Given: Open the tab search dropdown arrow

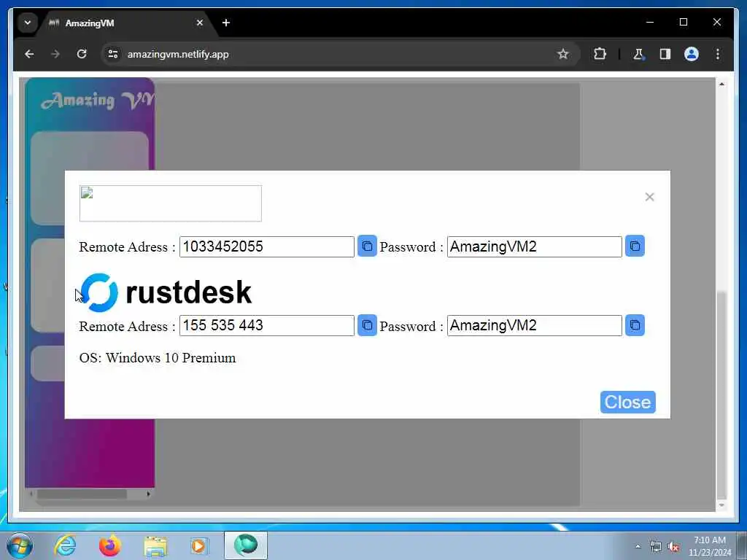Looking at the screenshot, I should (x=28, y=23).
